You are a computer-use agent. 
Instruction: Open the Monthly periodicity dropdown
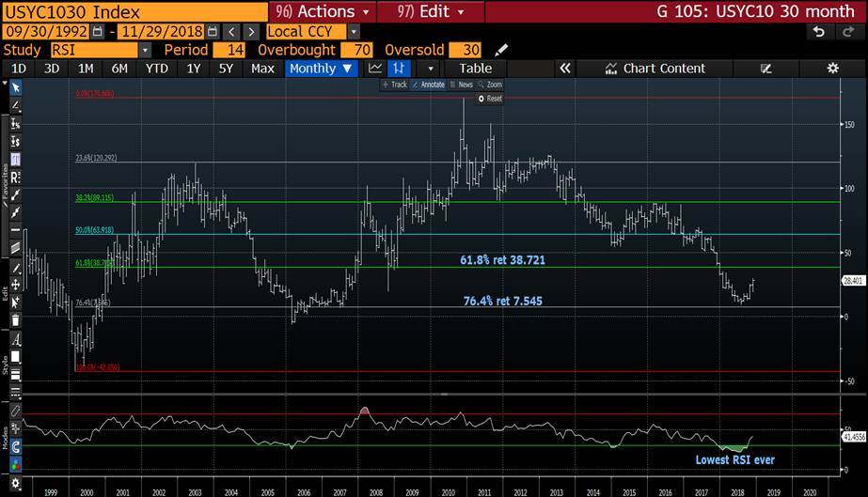coord(321,69)
